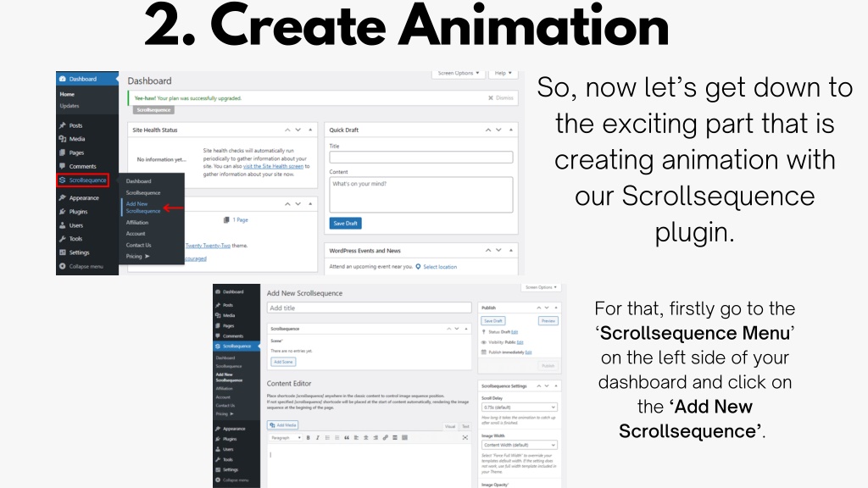The width and height of the screenshot is (868, 488).
Task: Collapse the WordPress Events and News panel
Action: (511, 251)
